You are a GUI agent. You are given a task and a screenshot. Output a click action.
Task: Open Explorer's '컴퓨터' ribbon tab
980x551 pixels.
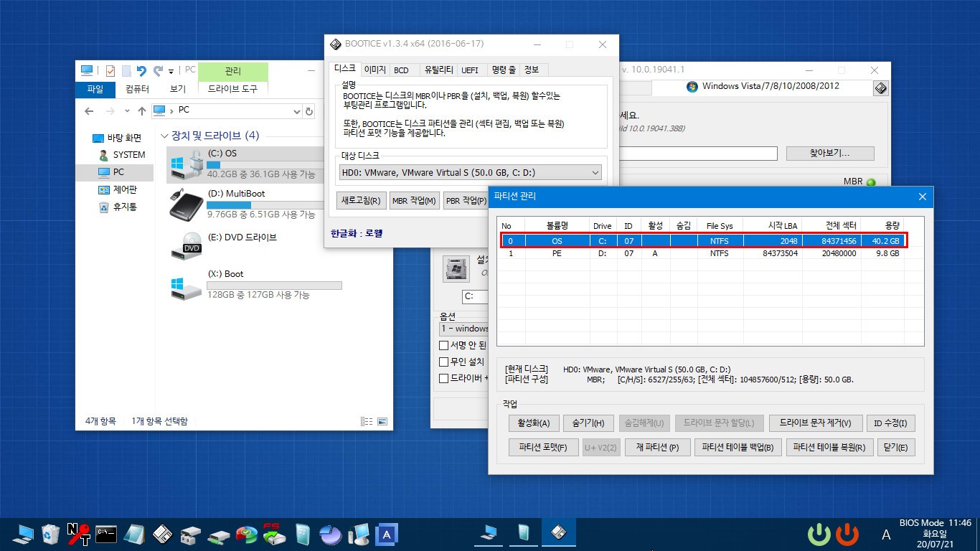pos(137,89)
